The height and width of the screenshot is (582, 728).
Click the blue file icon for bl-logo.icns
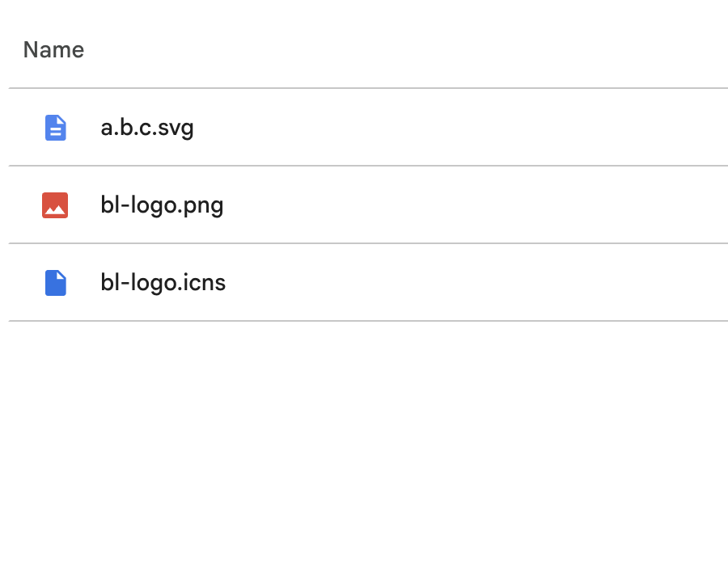55,283
